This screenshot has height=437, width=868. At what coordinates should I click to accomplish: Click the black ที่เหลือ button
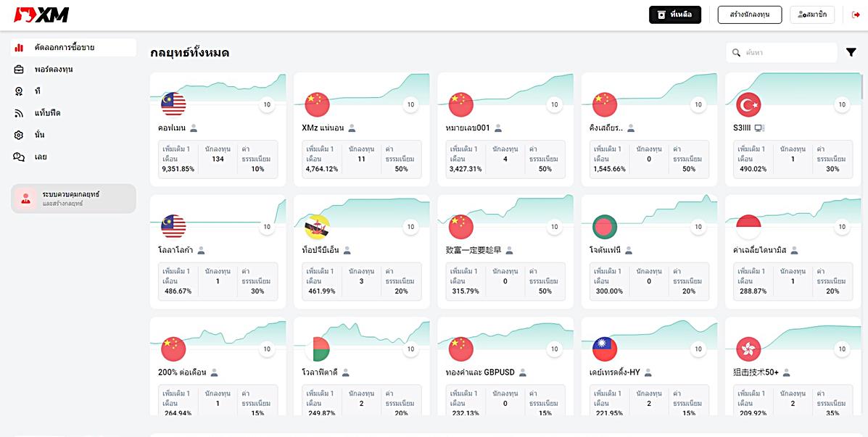[x=674, y=14]
